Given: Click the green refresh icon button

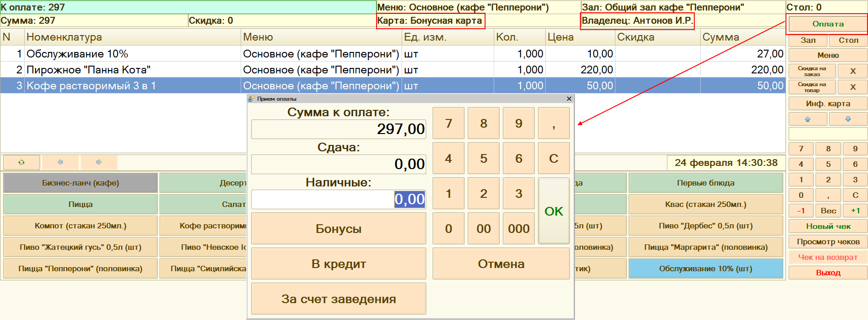Looking at the screenshot, I should [21, 162].
